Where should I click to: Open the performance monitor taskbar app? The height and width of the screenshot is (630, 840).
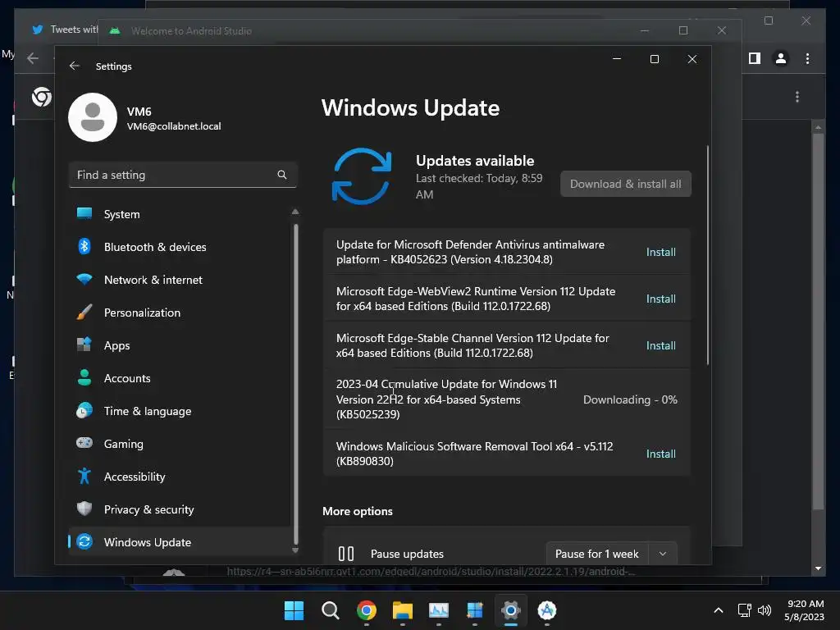[x=438, y=610]
